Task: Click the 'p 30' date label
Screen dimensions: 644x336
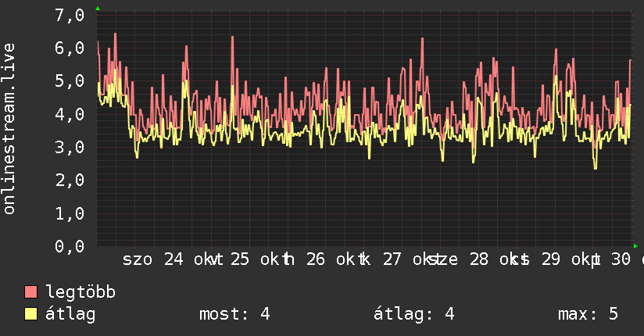Action: click(x=612, y=259)
